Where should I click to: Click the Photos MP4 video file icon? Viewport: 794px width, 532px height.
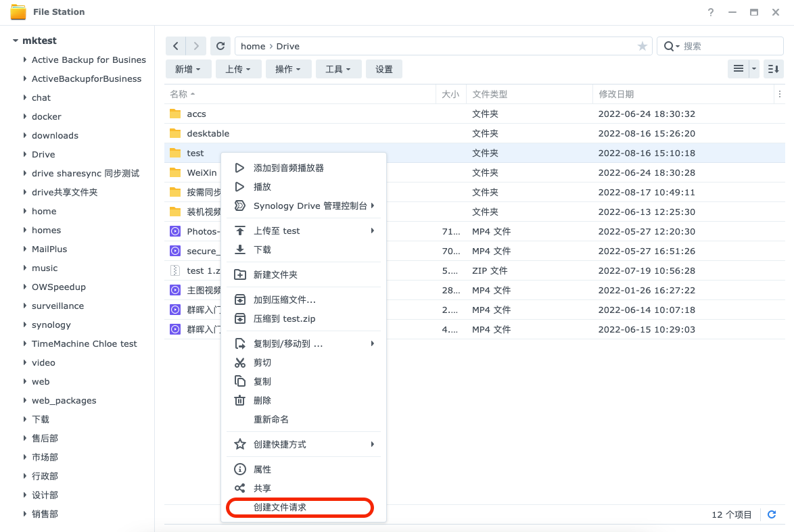(175, 231)
